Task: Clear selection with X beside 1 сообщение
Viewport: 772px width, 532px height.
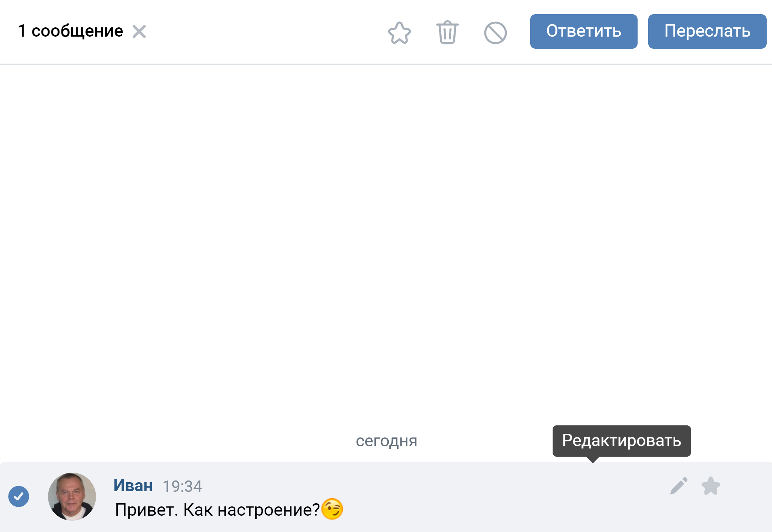Action: point(139,31)
